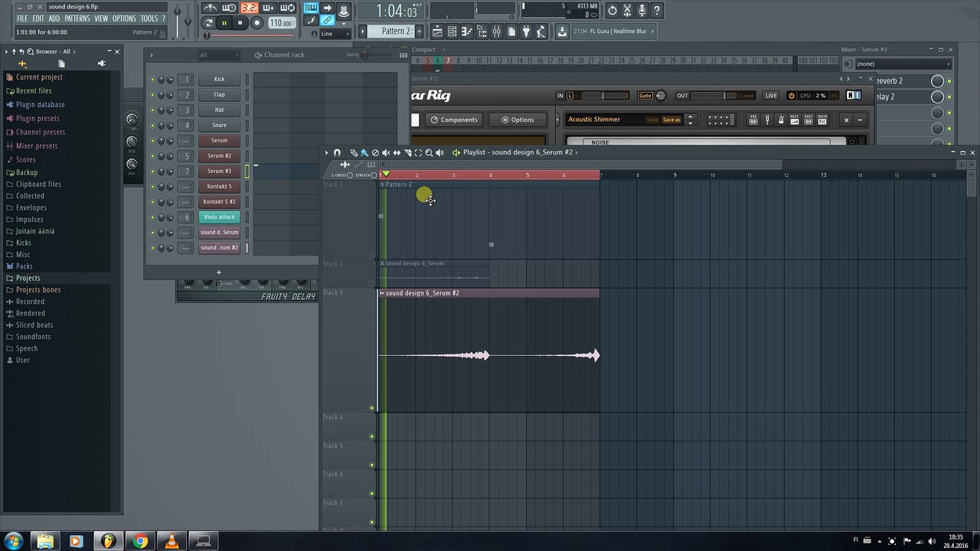Expand the Current project browser folder
The height and width of the screenshot is (551, 980).
39,77
